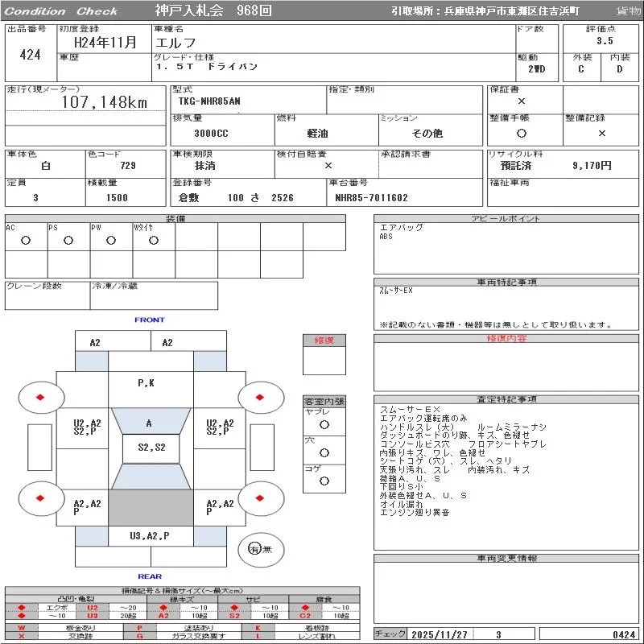Select the rear-left wheel diamond icon

click(39, 498)
